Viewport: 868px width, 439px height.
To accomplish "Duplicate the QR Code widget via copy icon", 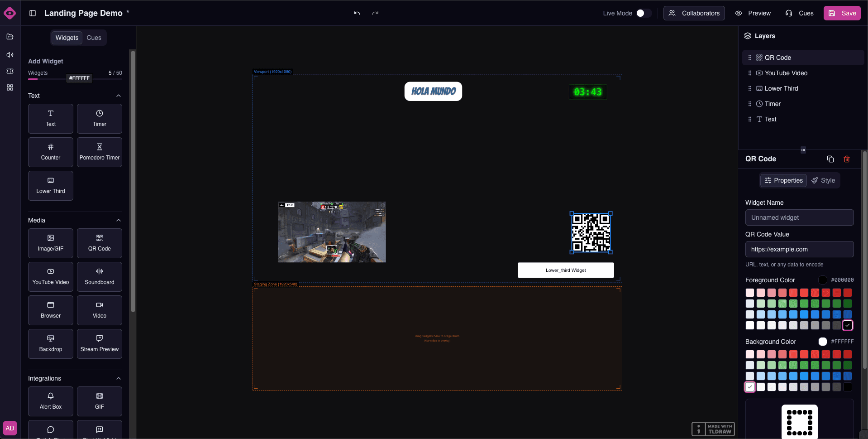I will point(830,159).
